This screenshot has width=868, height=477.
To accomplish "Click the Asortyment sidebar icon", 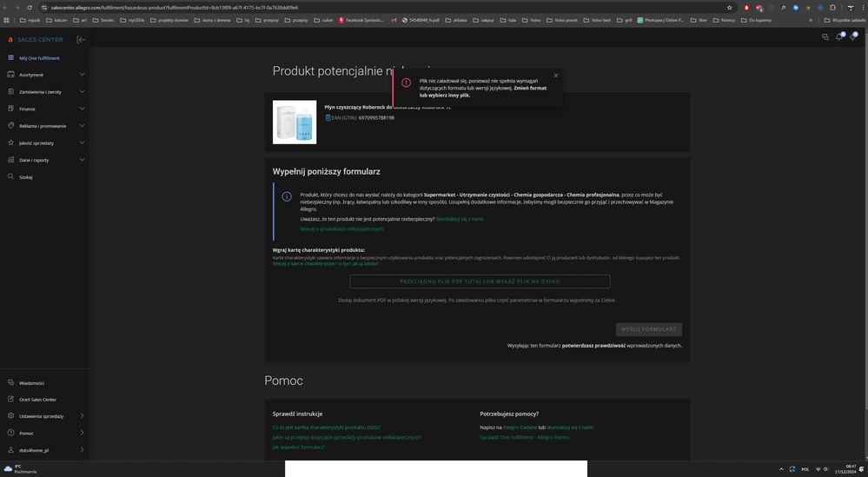I will tap(10, 74).
